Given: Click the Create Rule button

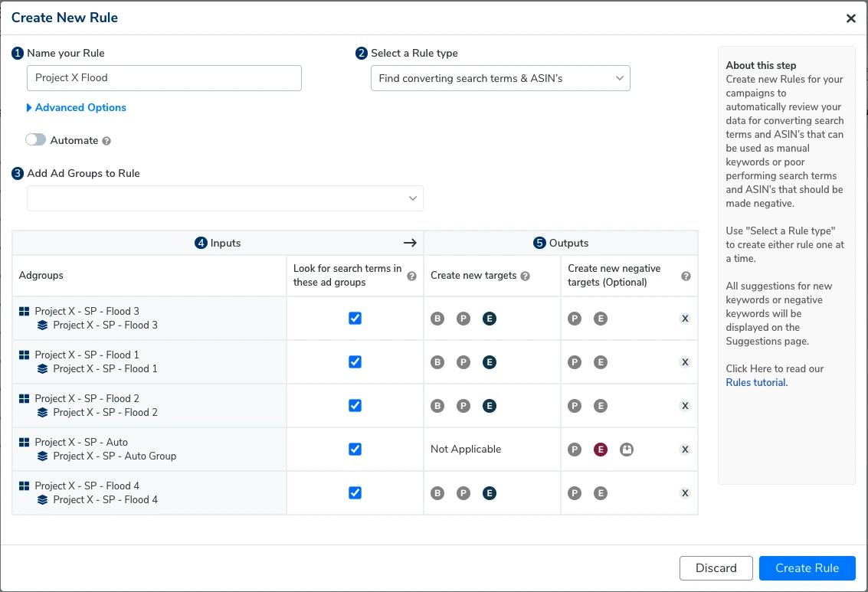Looking at the screenshot, I should pyautogui.click(x=807, y=568).
